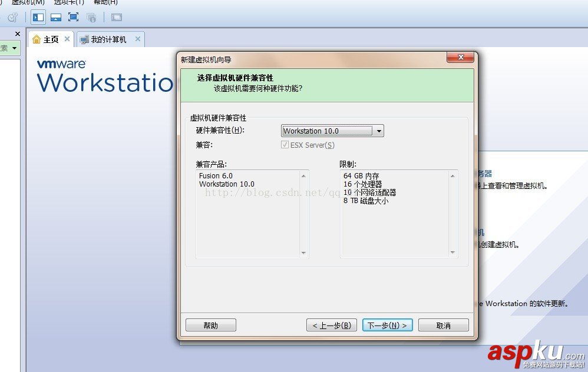Click 16 个处理器 in 限制 list
This screenshot has width=588, height=372.
point(362,184)
